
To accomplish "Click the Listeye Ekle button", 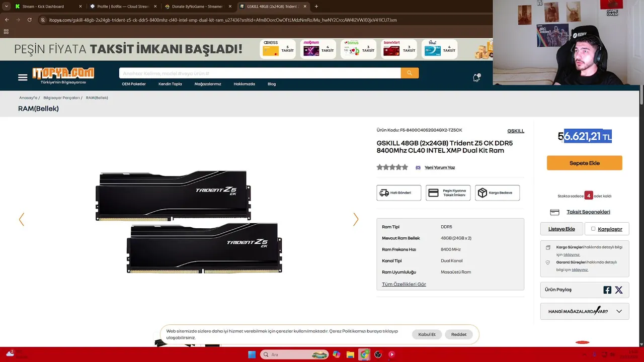I will [561, 229].
